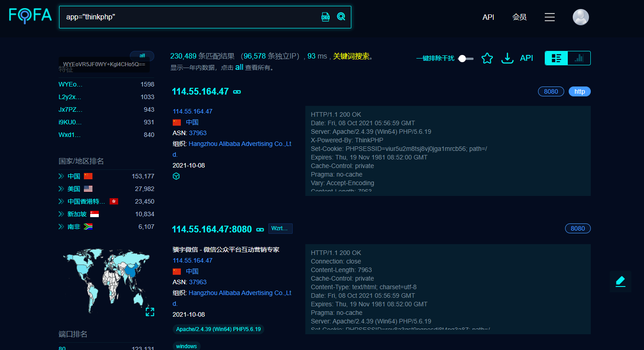
Task: Select the all filter pill in sidebar
Action: (142, 56)
